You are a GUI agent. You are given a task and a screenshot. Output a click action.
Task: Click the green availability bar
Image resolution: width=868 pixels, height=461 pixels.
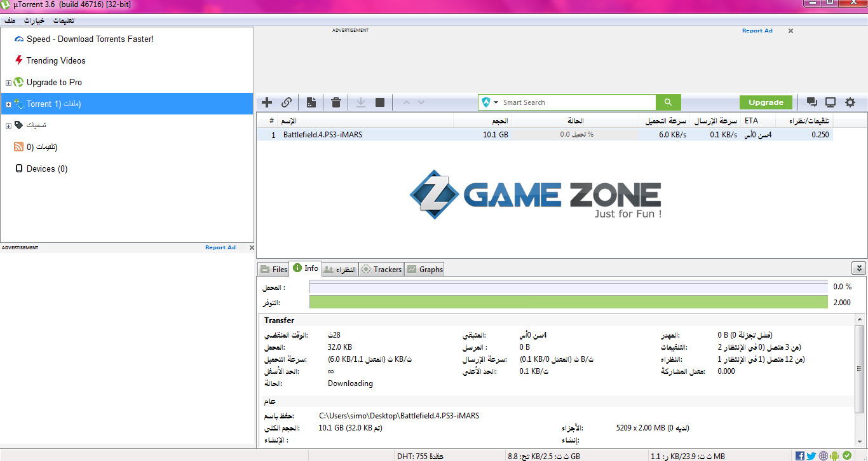pyautogui.click(x=569, y=303)
